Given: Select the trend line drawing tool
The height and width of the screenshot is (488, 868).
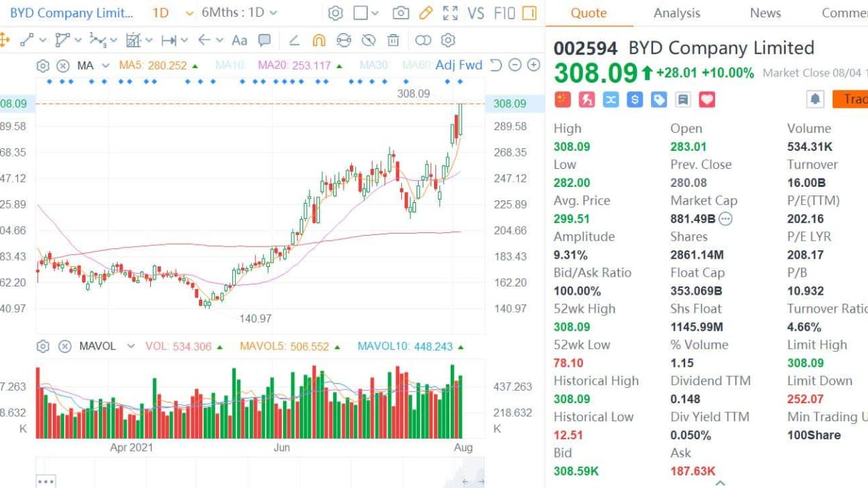Looking at the screenshot, I should tap(27, 40).
